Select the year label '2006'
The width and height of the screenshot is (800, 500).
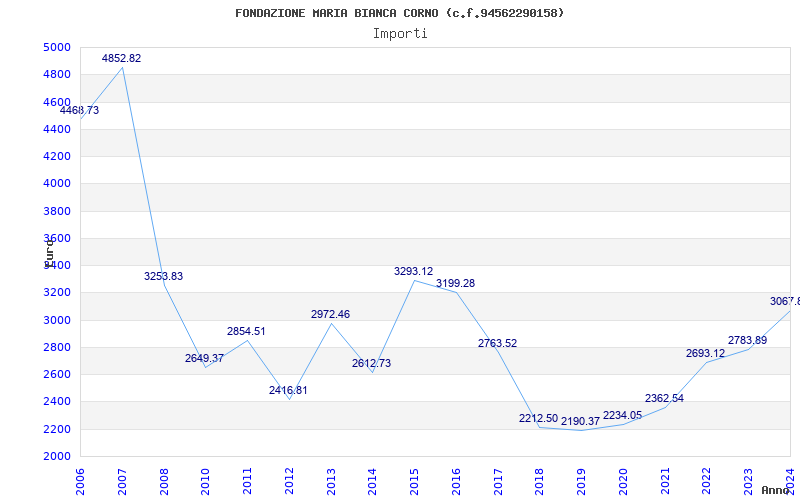pyautogui.click(x=80, y=482)
